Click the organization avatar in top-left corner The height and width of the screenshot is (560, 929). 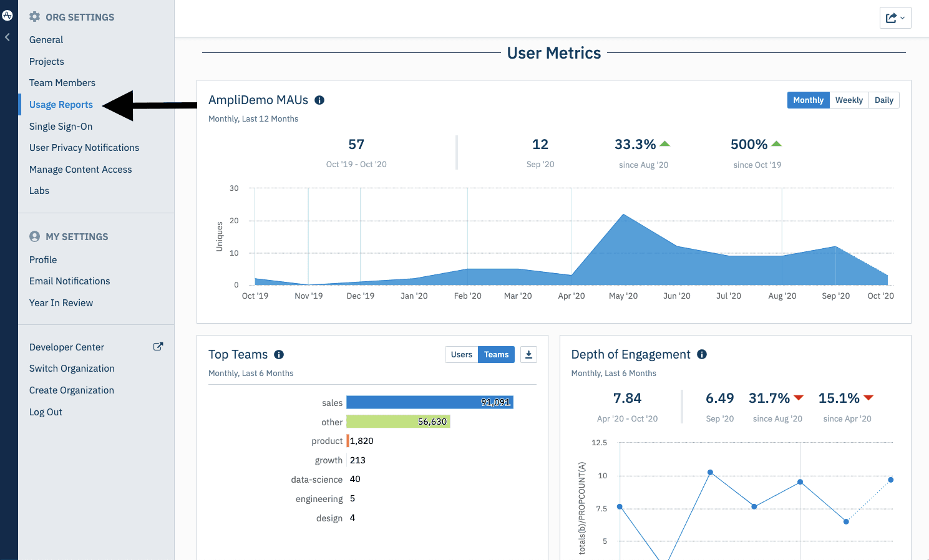tap(7, 15)
